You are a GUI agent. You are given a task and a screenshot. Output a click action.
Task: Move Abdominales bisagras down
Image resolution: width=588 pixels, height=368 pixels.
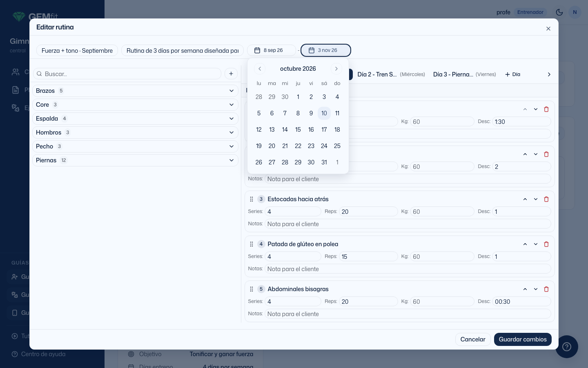pos(536,289)
